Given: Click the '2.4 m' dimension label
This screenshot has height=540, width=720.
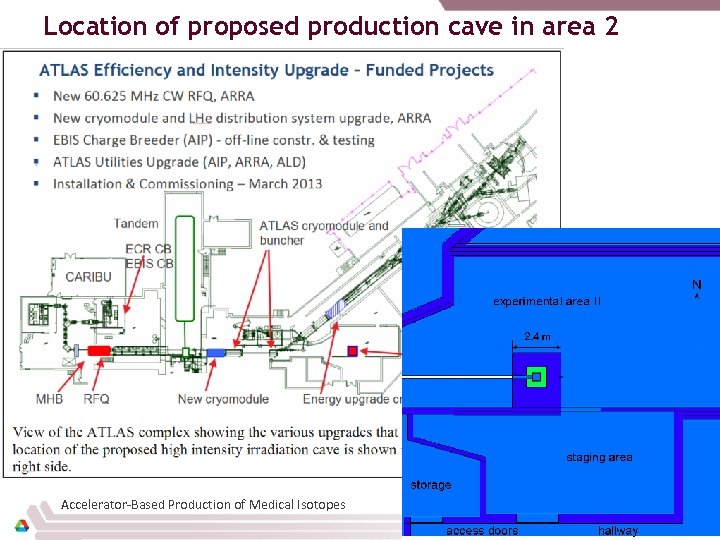Looking at the screenshot, I should pyautogui.click(x=537, y=336).
